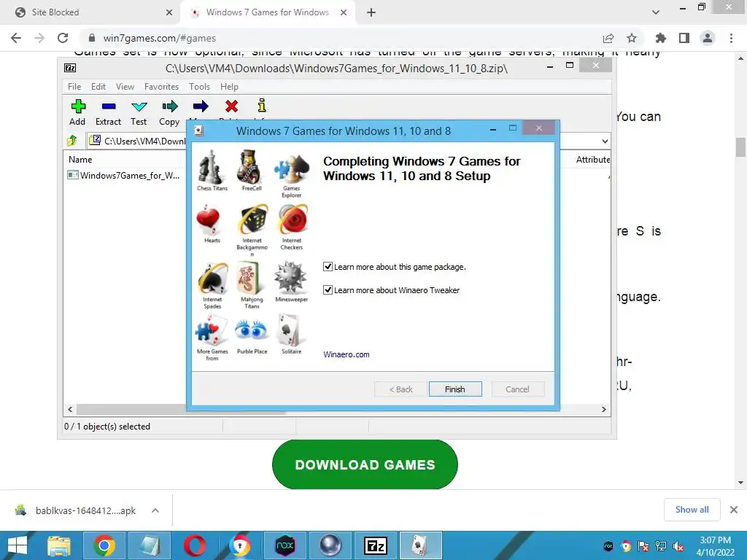The width and height of the screenshot is (747, 560).
Task: Open the Chrome profile avatar
Action: pyautogui.click(x=708, y=38)
